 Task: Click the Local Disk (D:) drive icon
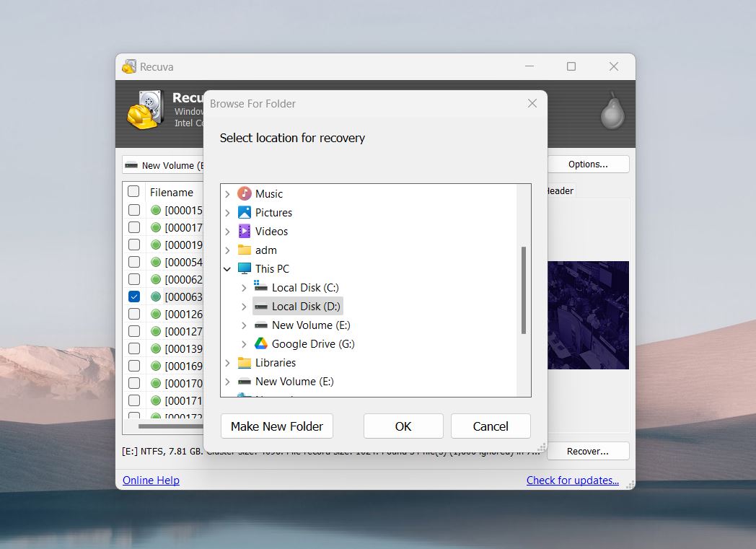(x=261, y=307)
